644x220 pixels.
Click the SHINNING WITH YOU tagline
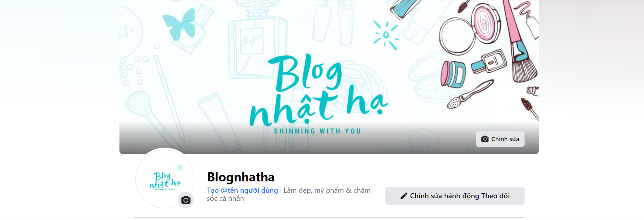[x=317, y=131]
